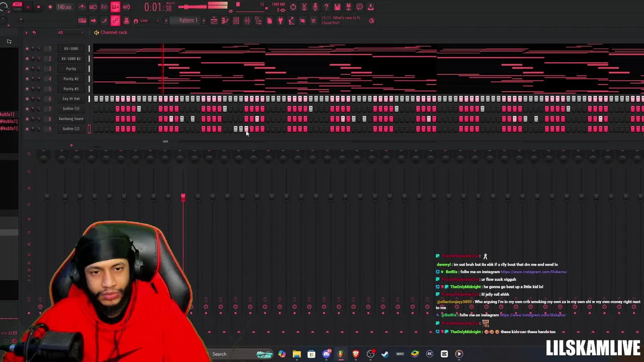Click the channel rack horizontal scrollbar handle
Viewport: 644px width, 362px height.
tap(165, 141)
